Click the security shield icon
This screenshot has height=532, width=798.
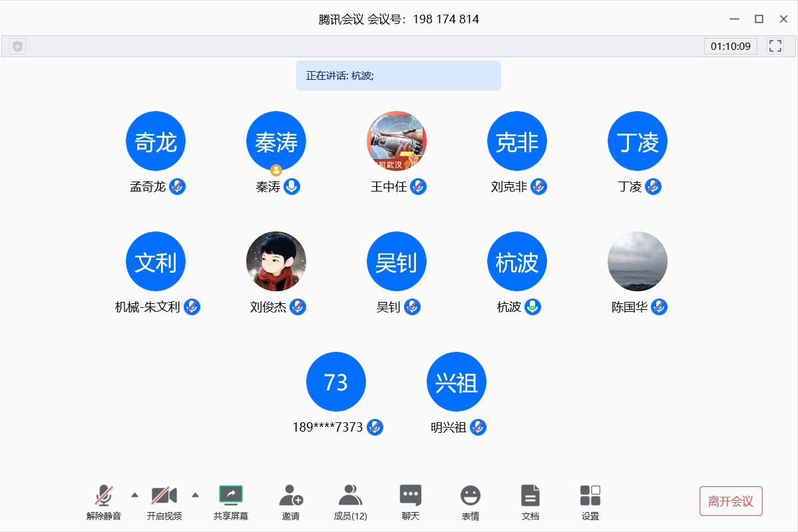click(x=18, y=47)
